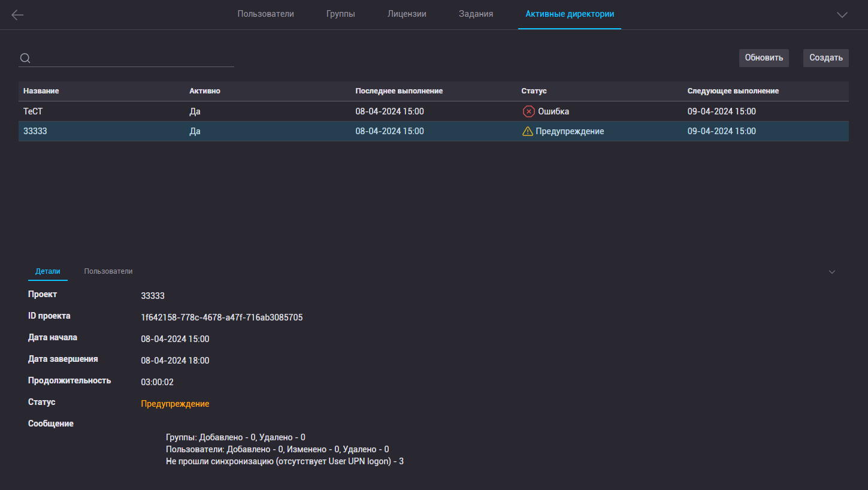Click the Группы: Добавлено message line
The height and width of the screenshot is (490, 868).
click(x=235, y=437)
